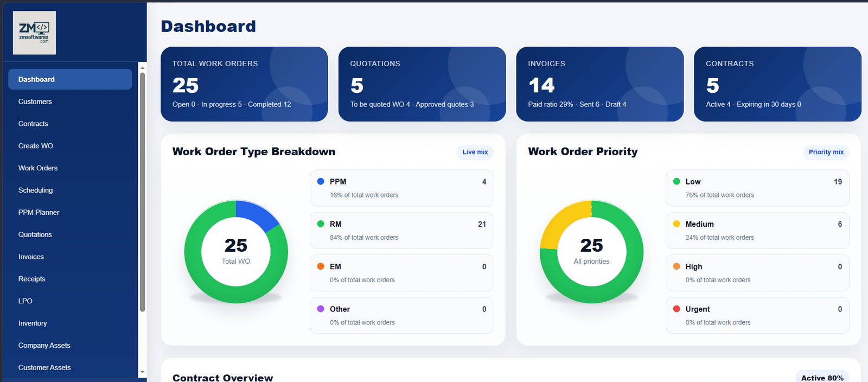Select Receipts in the sidebar
Image resolution: width=868 pixels, height=382 pixels.
[x=70, y=279]
